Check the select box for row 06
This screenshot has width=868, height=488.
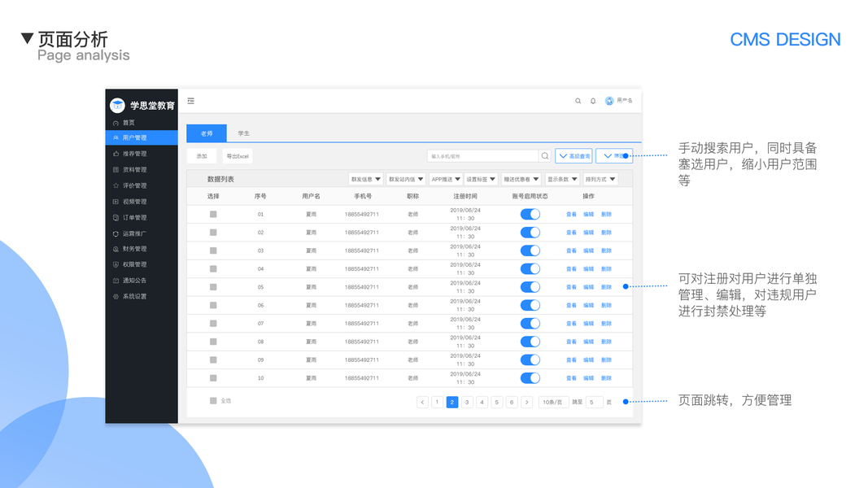click(213, 306)
